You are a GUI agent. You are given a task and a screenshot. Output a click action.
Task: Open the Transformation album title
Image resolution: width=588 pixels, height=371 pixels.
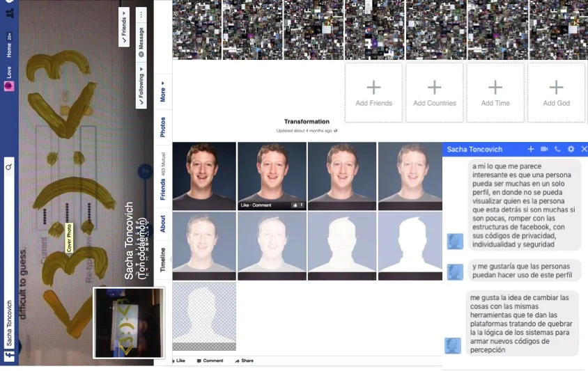pyautogui.click(x=307, y=121)
